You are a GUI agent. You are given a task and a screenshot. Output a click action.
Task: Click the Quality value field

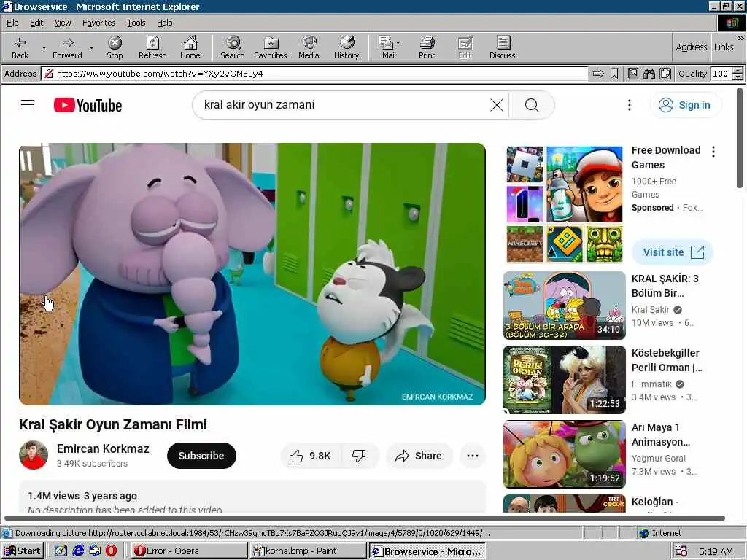(720, 74)
